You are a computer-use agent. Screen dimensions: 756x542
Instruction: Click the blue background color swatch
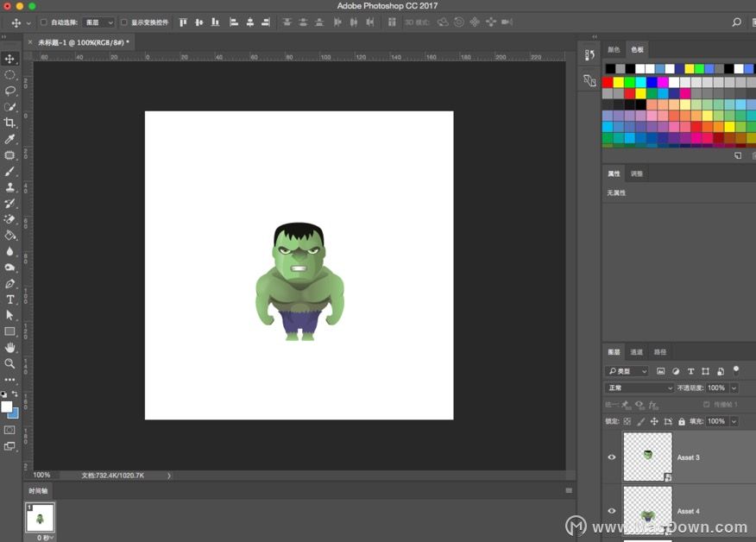15,413
